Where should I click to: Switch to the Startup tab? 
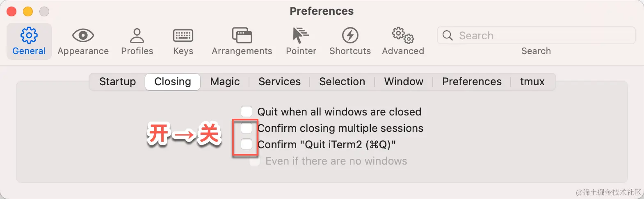tap(117, 81)
